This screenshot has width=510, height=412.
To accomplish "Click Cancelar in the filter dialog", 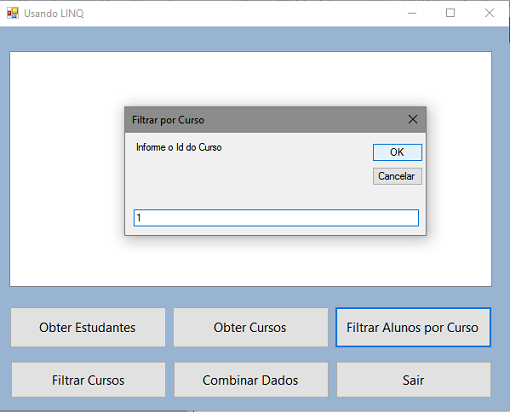I will click(x=397, y=176).
